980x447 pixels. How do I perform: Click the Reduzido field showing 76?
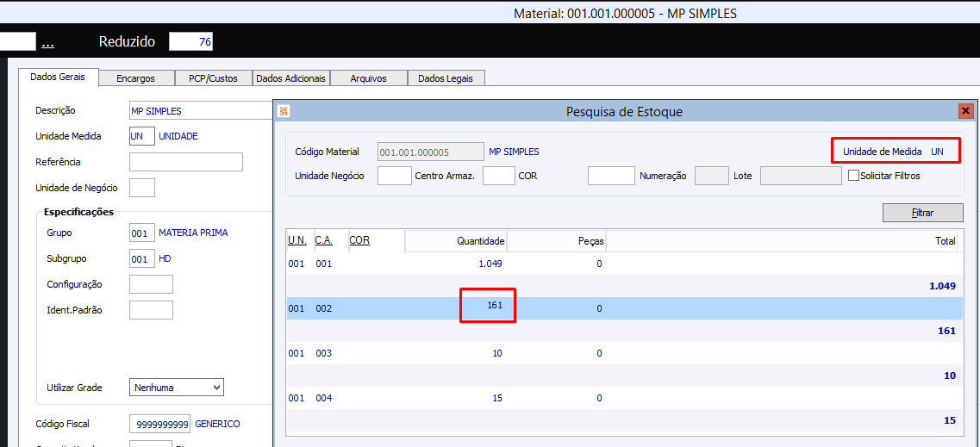pyautogui.click(x=191, y=42)
